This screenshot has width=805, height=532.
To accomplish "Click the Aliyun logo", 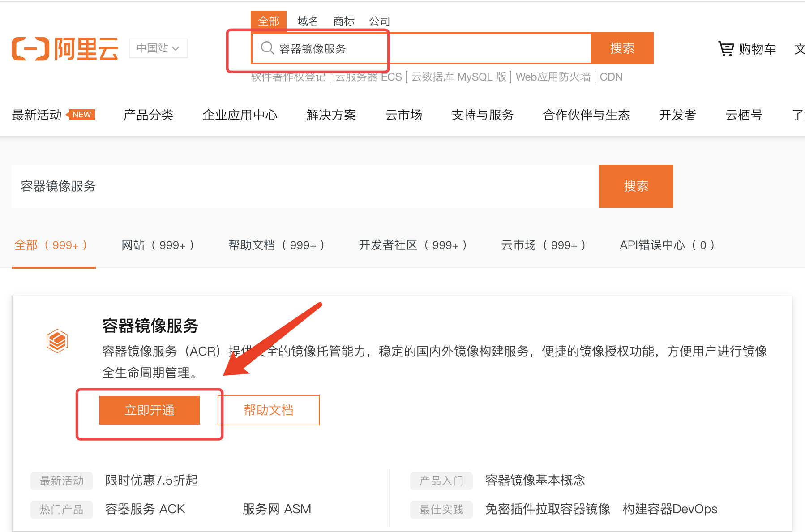I will point(65,48).
